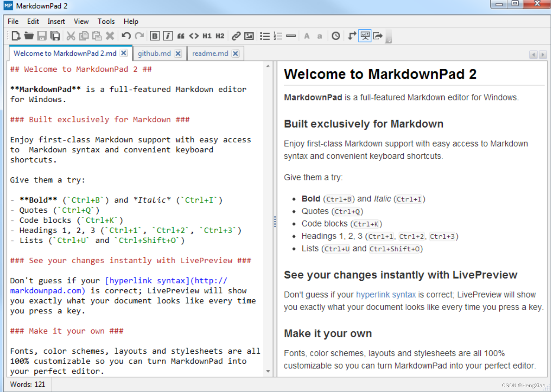Insert a blockquote with the quote icon

(181, 36)
